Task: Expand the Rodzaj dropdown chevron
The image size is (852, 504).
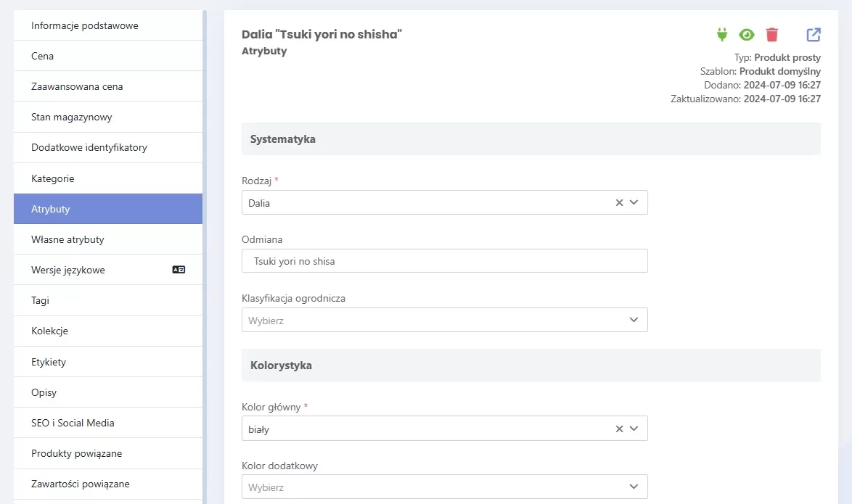Action: [x=634, y=202]
